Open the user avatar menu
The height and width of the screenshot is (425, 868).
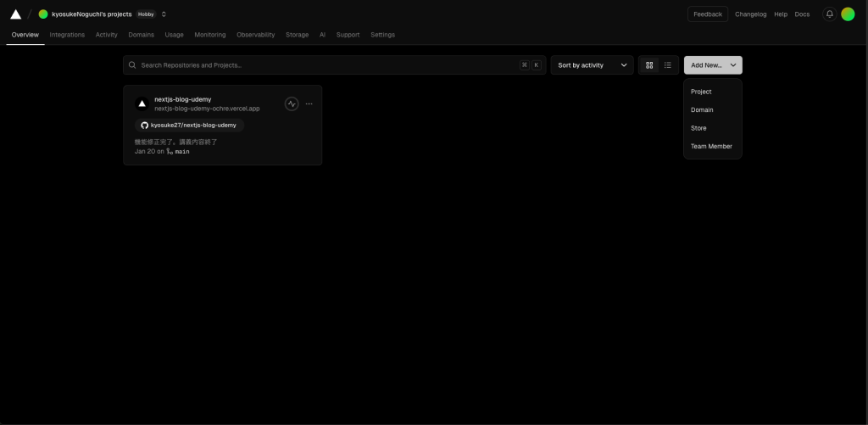tap(848, 14)
